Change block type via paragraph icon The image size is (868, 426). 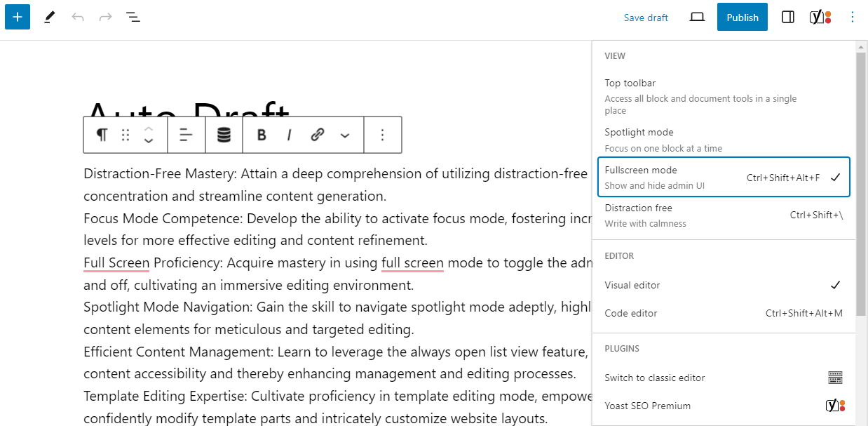coord(102,135)
